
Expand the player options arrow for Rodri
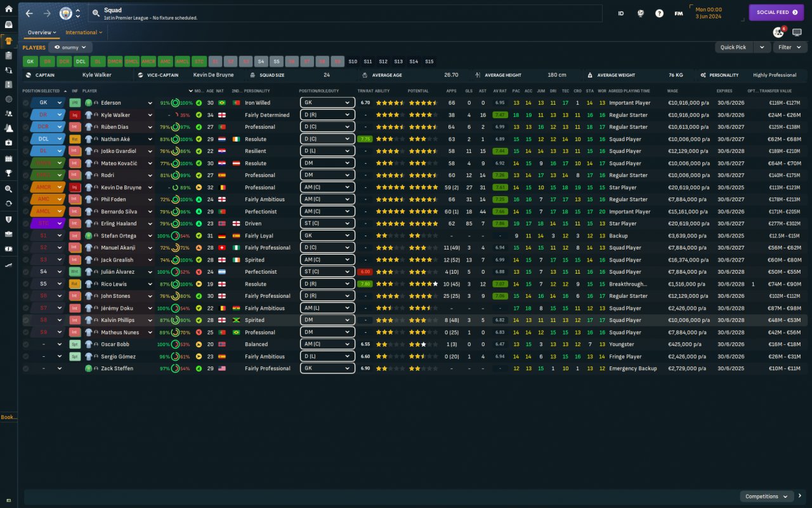[150, 175]
